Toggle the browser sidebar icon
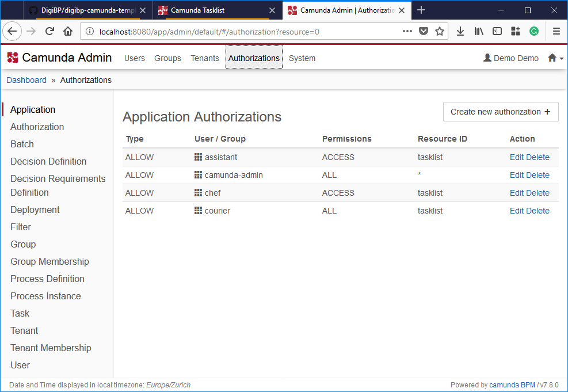Image resolution: width=568 pixels, height=392 pixels. [x=497, y=32]
